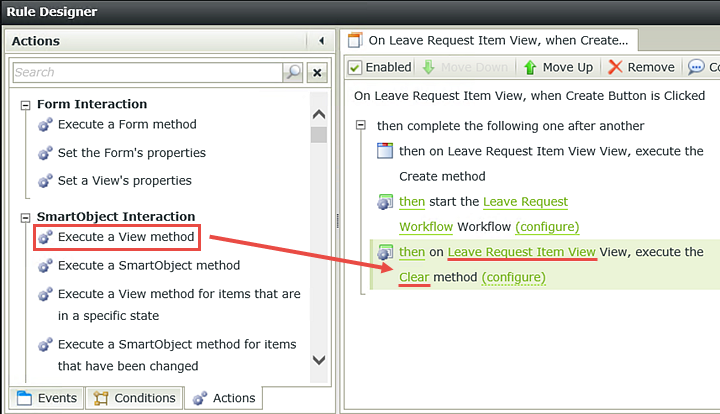Screen dimensions: 720x414
Task: Switch to the Events tab
Action: (46, 398)
